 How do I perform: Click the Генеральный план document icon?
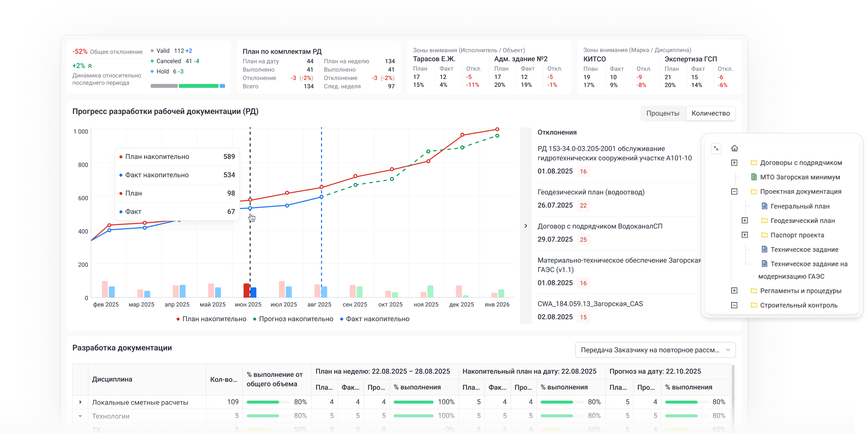(764, 206)
